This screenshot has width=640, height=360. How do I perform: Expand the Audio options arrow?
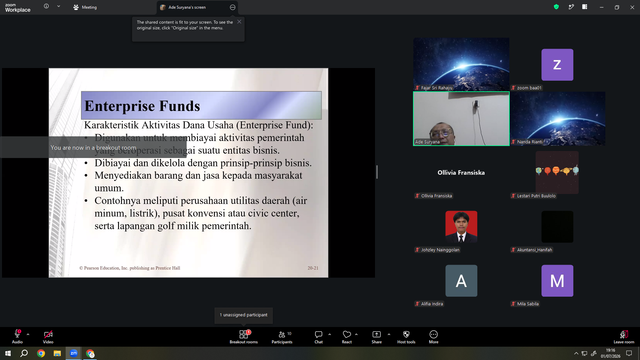(x=28, y=334)
